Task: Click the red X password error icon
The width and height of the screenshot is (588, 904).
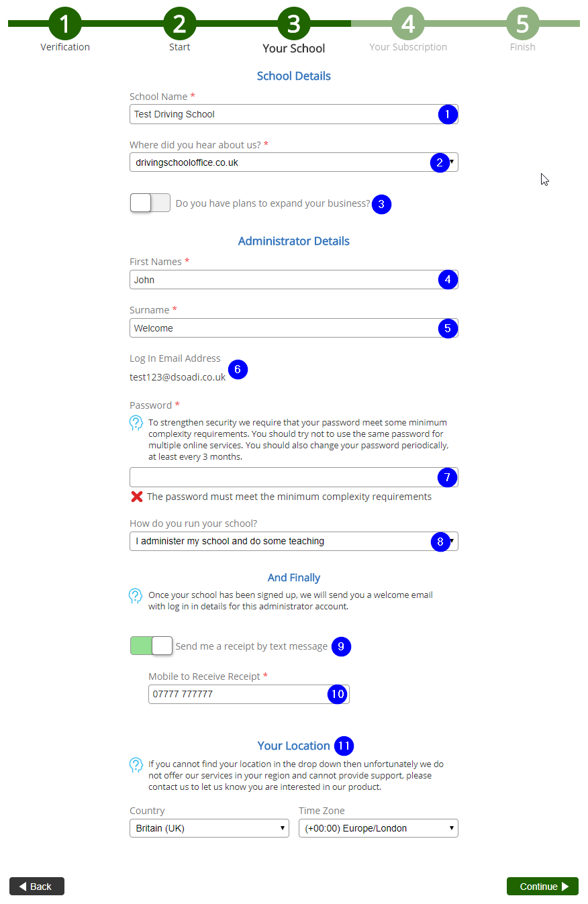Action: [x=137, y=497]
